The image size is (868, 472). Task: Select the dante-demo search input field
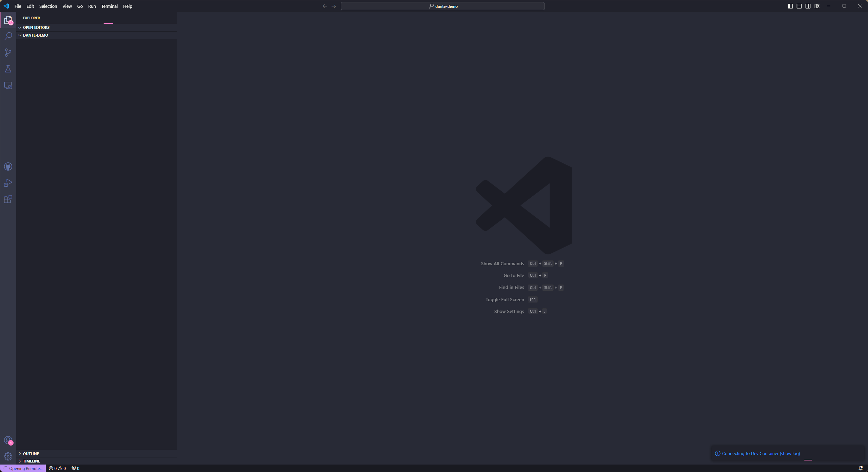(x=443, y=6)
